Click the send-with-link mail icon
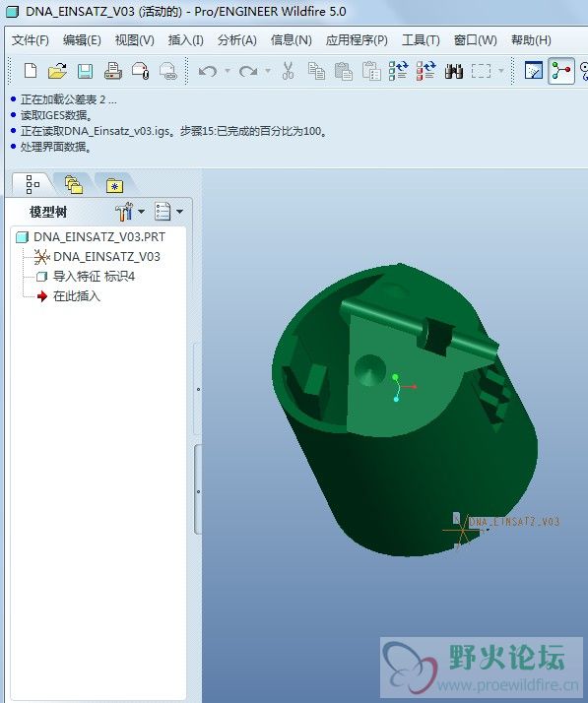Screen dimensions: 588x703 pyautogui.click(x=167, y=71)
